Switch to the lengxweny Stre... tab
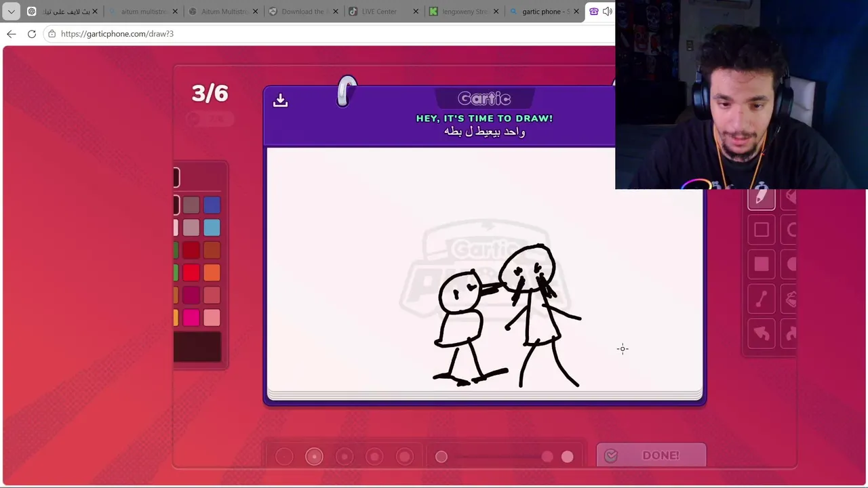This screenshot has height=488, width=868. [x=465, y=12]
